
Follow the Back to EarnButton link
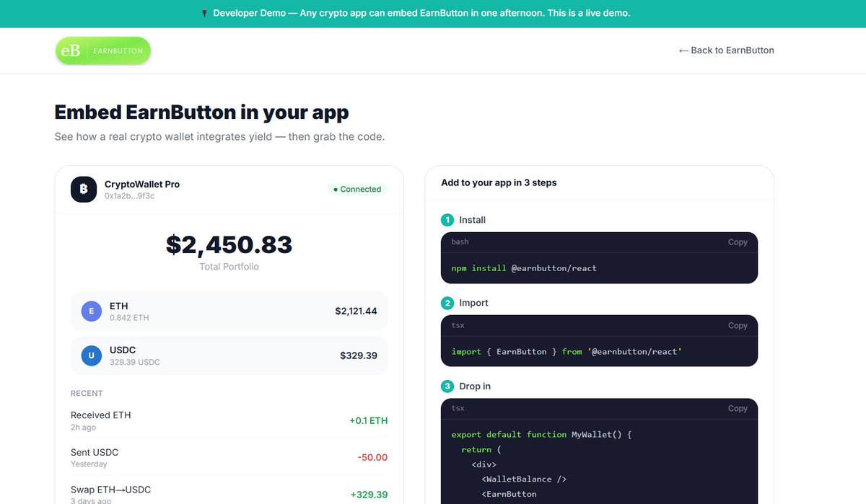(x=727, y=50)
